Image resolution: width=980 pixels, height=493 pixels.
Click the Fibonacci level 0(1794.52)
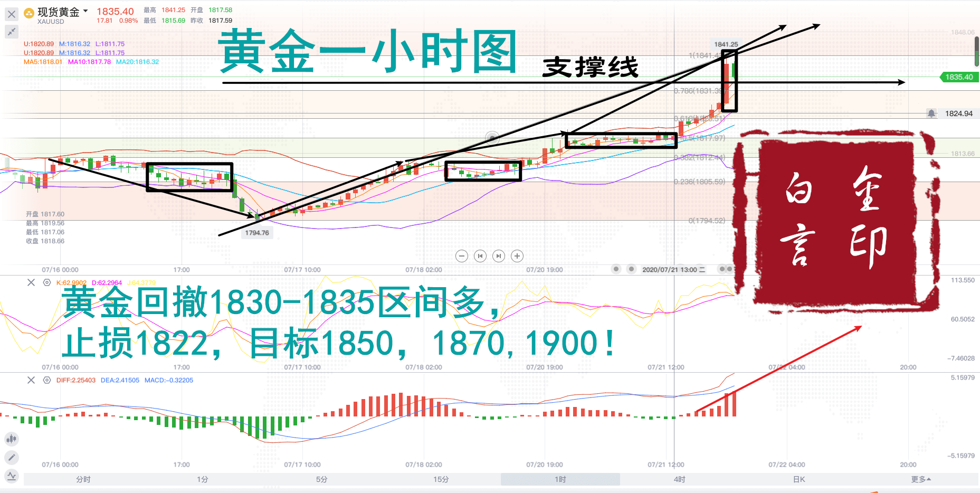(707, 221)
